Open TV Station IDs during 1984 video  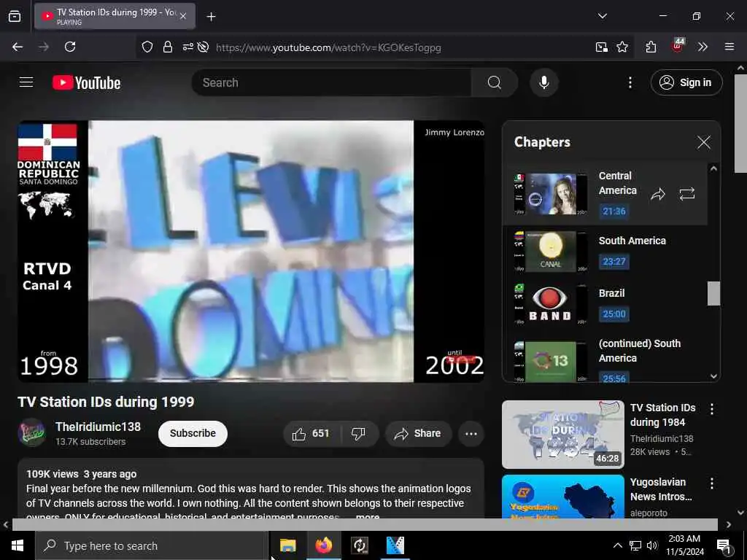click(x=562, y=435)
